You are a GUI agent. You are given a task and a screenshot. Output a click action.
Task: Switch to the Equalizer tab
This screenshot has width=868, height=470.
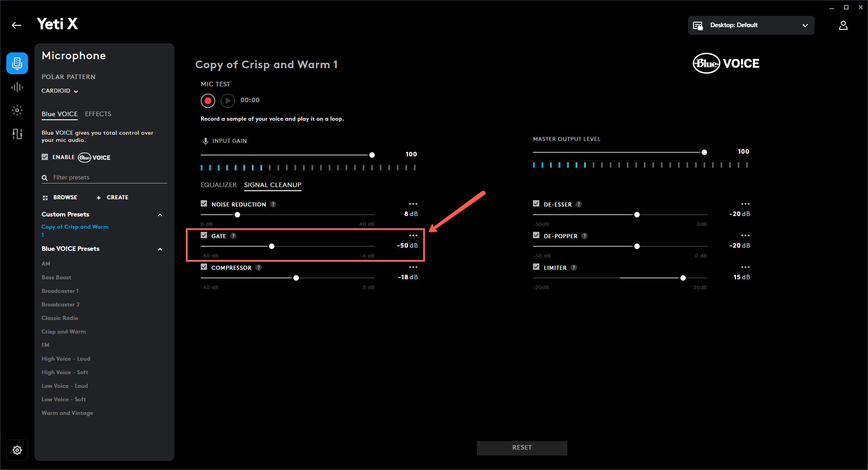[x=218, y=185]
